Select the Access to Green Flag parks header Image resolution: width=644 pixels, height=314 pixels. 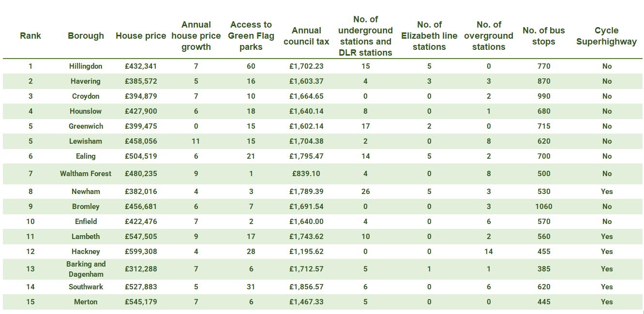click(251, 36)
